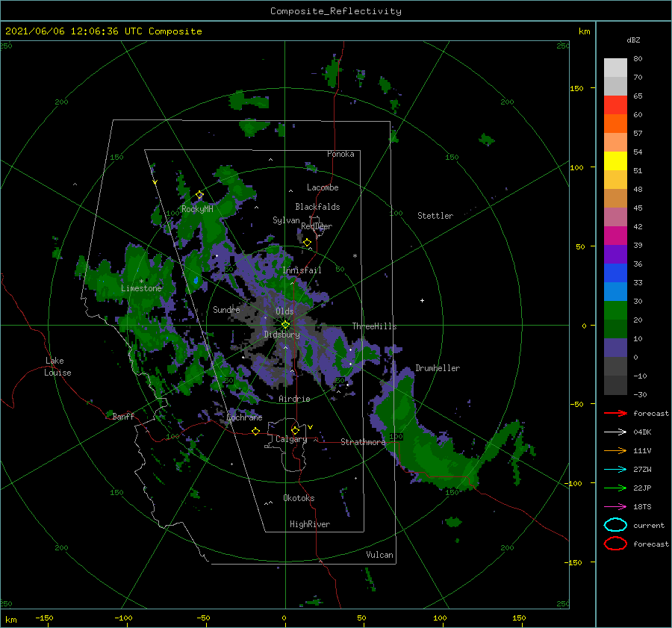Click the Cochrane city label
672x628 pixels.
244,417
